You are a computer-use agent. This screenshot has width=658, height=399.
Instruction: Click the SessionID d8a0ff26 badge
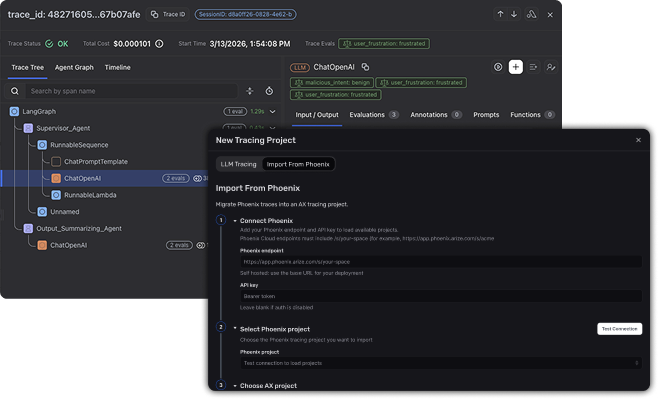245,14
